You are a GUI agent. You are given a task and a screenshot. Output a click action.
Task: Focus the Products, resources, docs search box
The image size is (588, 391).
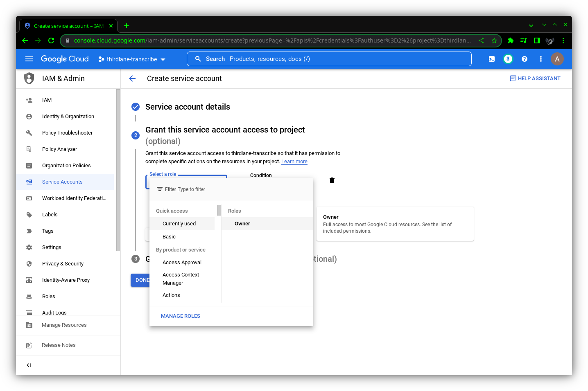tap(329, 59)
